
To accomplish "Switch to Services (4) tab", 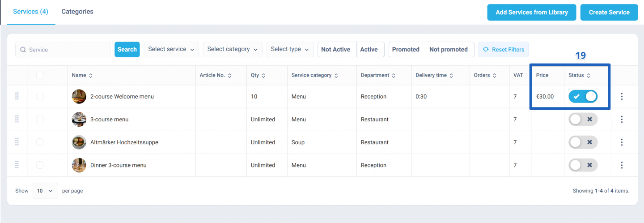I will 30,12.
